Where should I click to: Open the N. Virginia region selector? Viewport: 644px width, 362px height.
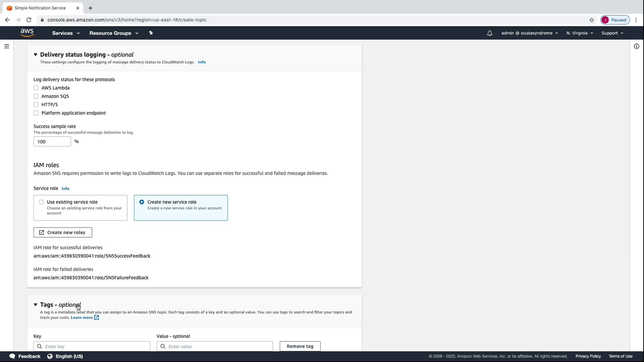pos(579,33)
